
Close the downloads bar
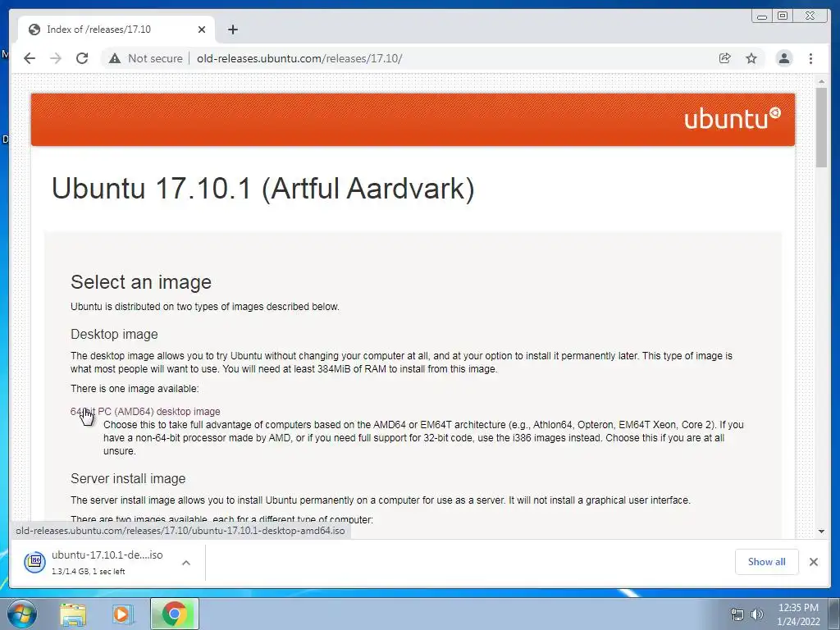point(813,561)
